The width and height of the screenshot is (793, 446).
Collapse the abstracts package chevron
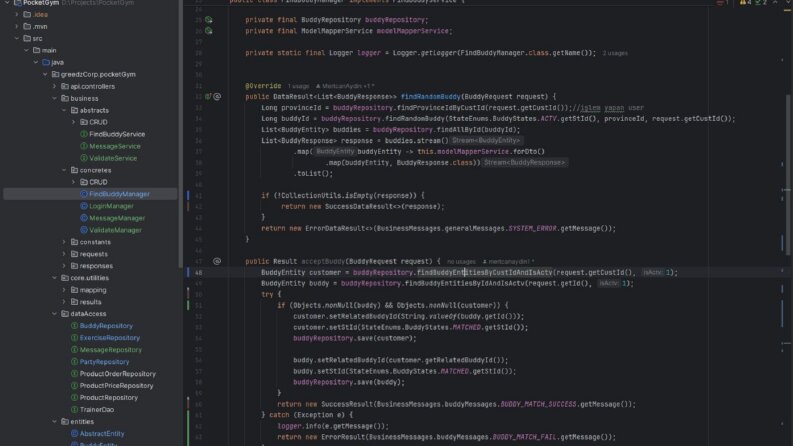64,110
